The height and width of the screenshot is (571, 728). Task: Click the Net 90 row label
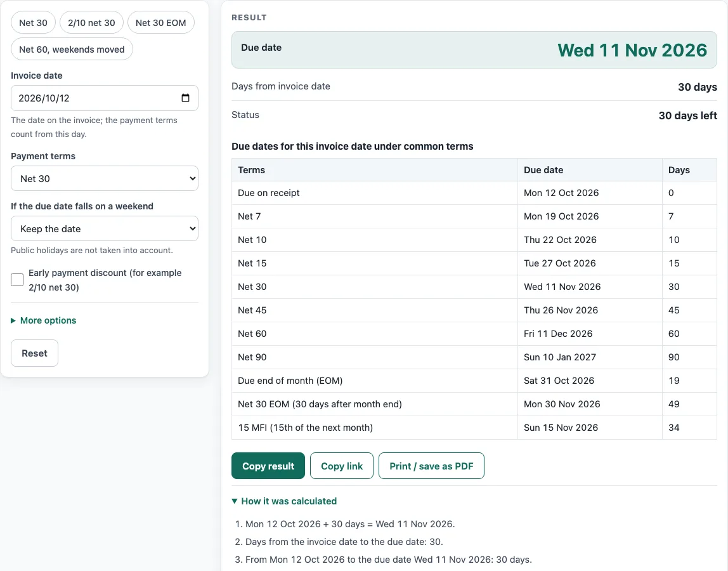coord(252,357)
